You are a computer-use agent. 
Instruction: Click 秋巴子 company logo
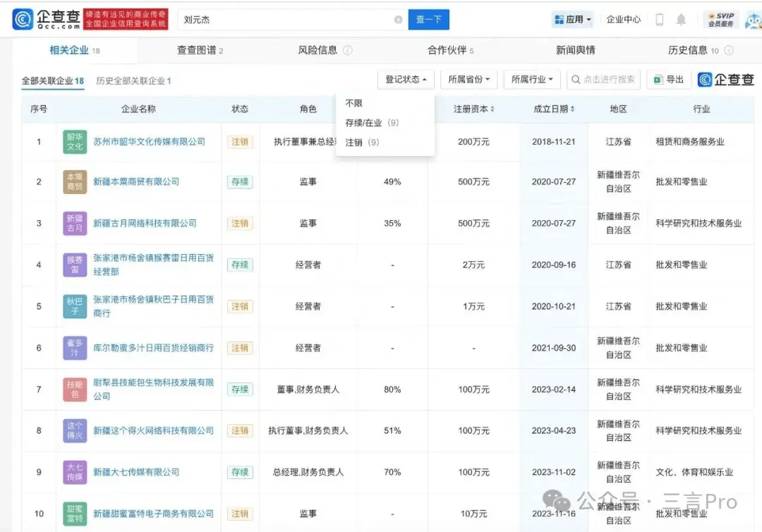pos(75,306)
